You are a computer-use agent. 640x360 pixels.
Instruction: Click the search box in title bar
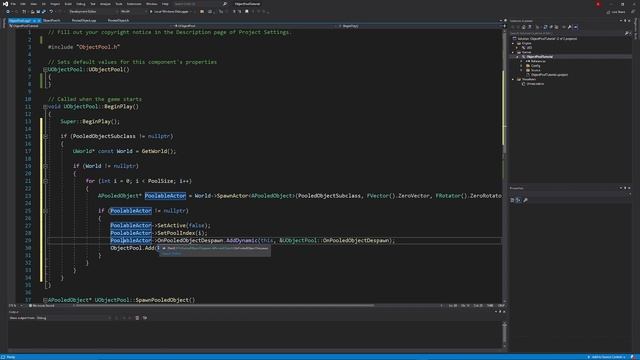click(x=200, y=4)
